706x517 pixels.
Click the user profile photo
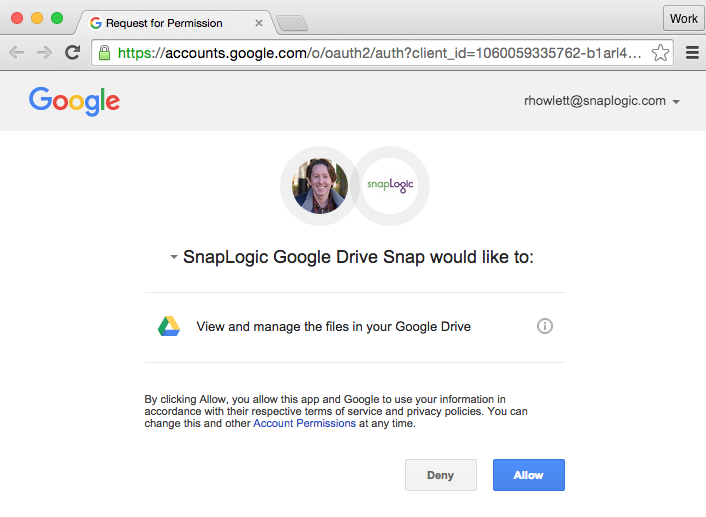point(320,186)
